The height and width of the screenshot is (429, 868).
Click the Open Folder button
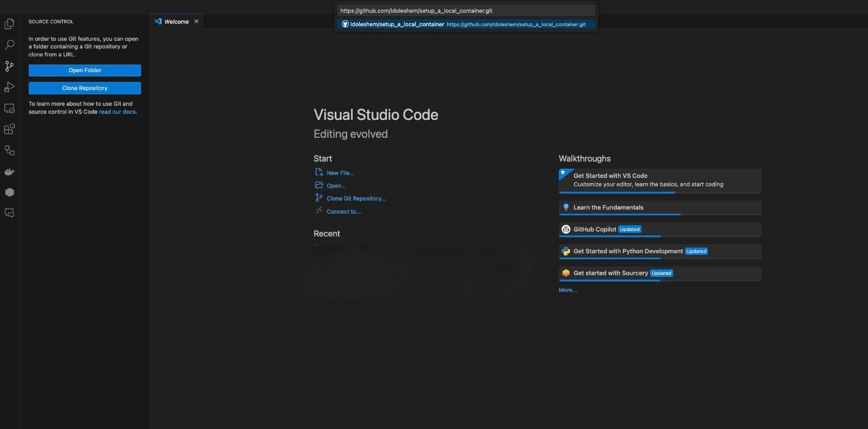point(85,71)
